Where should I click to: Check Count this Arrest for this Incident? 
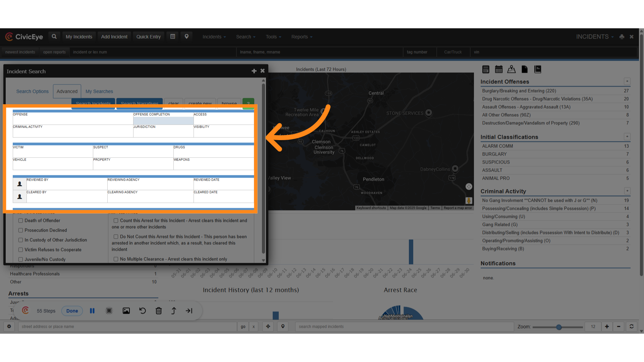116,221
